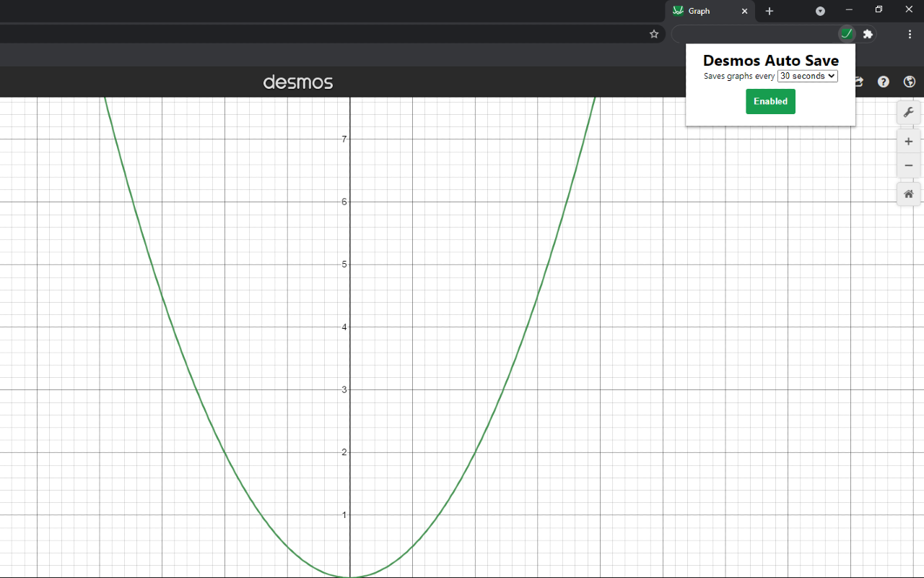Open the Desmos Auto Save extension icon
The width and height of the screenshot is (924, 578).
tap(846, 34)
